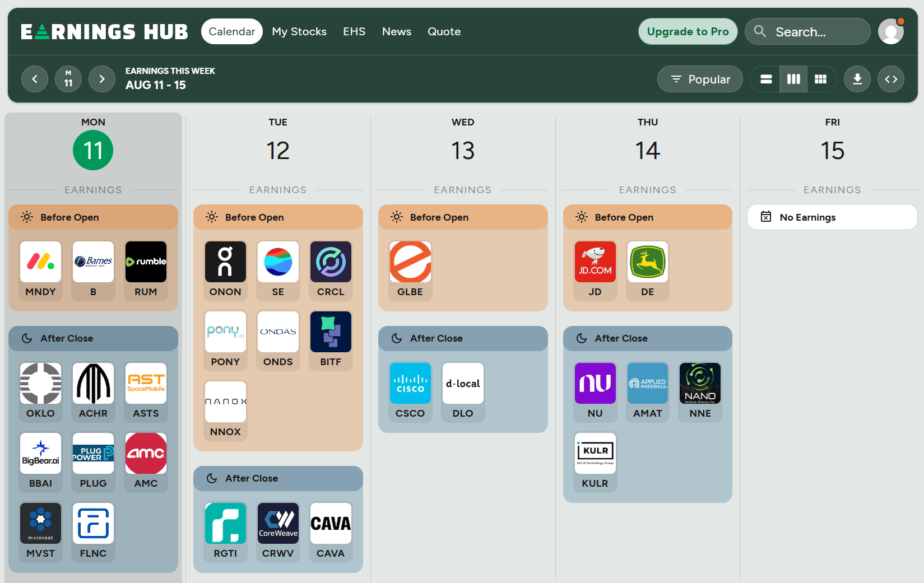Screen dimensions: 924x583
Task: Jump to today's date M 11
Action: (68, 79)
